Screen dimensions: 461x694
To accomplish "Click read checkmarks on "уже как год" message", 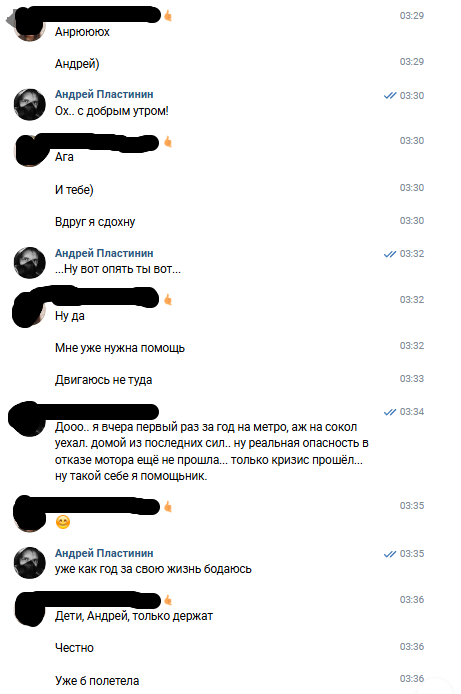I will 390,554.
